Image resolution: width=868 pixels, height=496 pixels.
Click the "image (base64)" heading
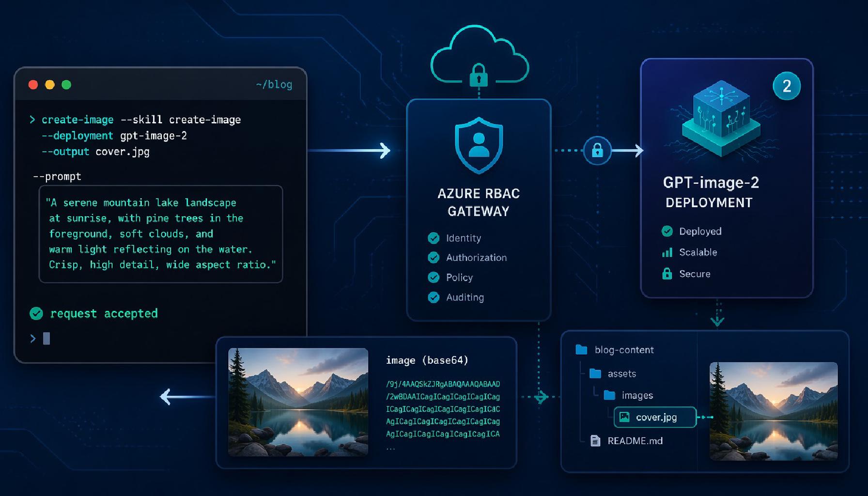click(x=427, y=360)
